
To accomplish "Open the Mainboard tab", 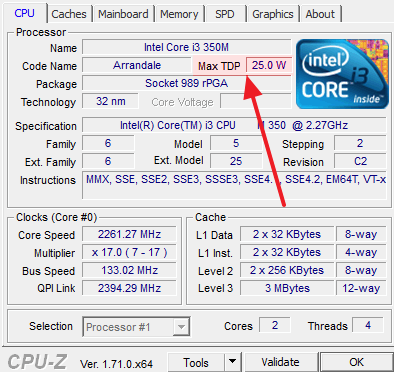I will tap(123, 14).
